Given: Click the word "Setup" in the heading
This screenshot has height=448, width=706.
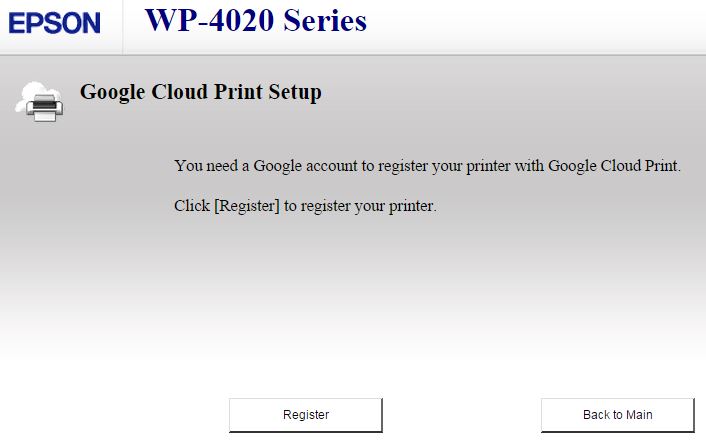Looking at the screenshot, I should click(295, 93).
